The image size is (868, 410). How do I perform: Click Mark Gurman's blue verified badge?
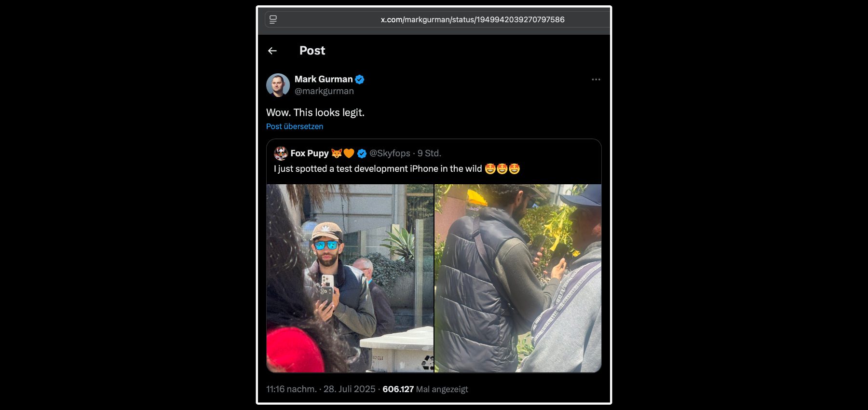[360, 80]
